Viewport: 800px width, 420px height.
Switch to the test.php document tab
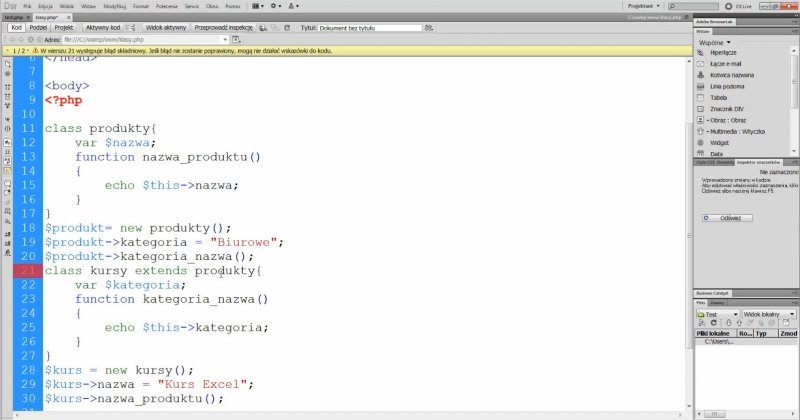[14, 17]
